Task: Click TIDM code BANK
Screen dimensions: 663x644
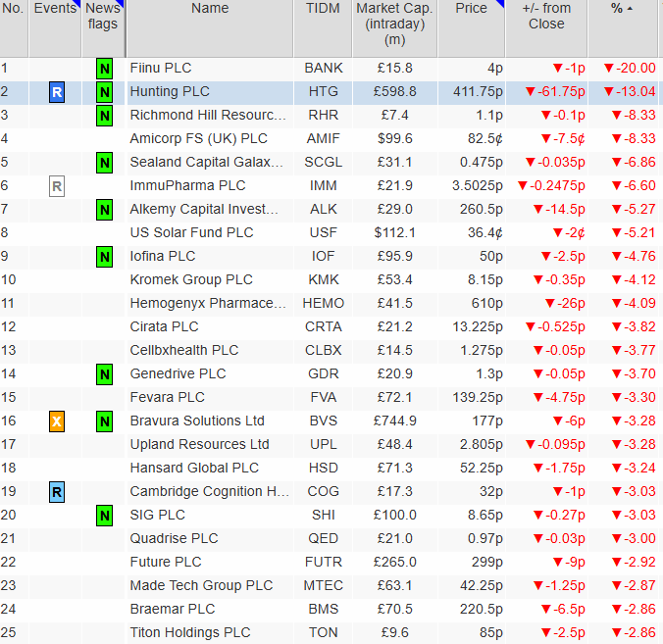Action: [323, 68]
